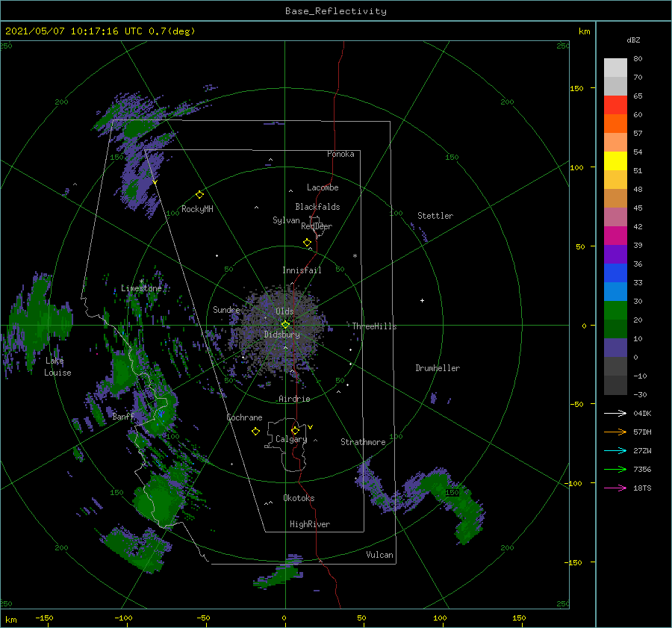
Task: Click the Lake Louise label
Action: (57, 367)
